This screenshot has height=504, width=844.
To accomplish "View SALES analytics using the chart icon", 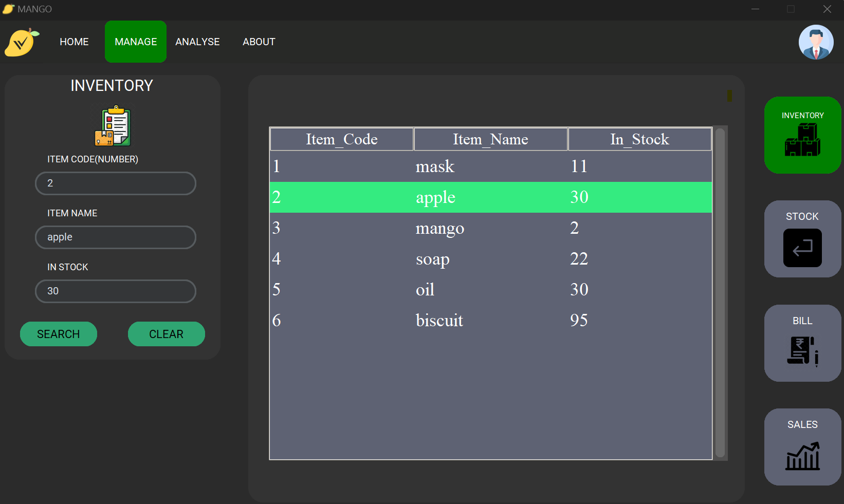I will click(x=802, y=447).
